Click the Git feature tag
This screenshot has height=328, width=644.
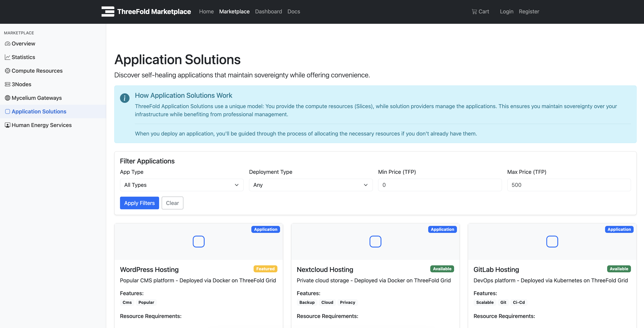click(x=503, y=302)
